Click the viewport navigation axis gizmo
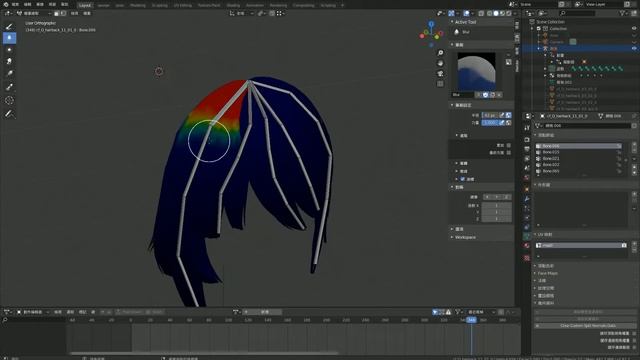The height and width of the screenshot is (360, 640). point(431,34)
